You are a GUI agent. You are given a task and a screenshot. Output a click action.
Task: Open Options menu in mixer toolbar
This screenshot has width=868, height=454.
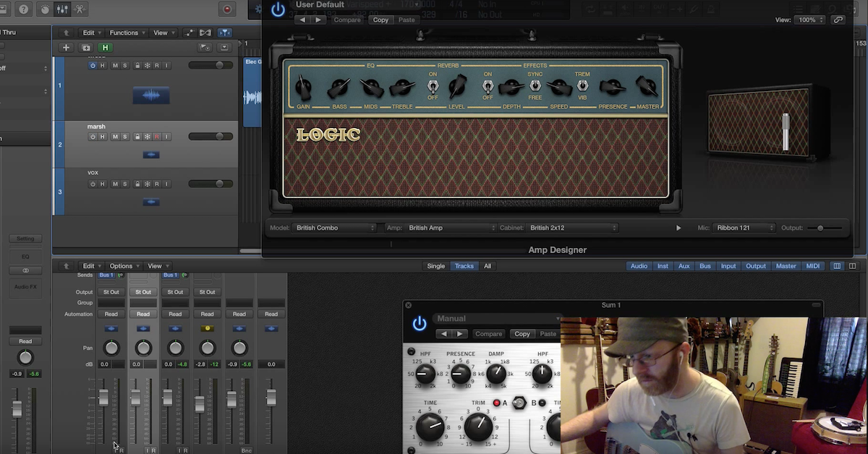pos(123,266)
